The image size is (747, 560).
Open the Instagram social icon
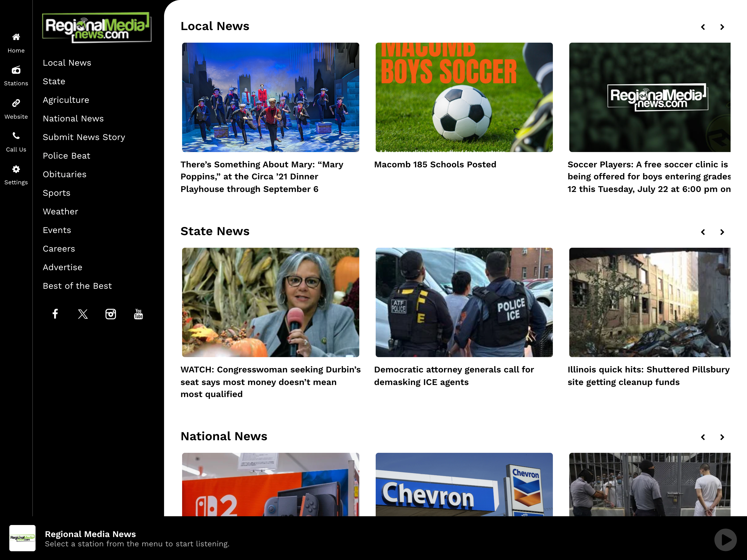[111, 314]
